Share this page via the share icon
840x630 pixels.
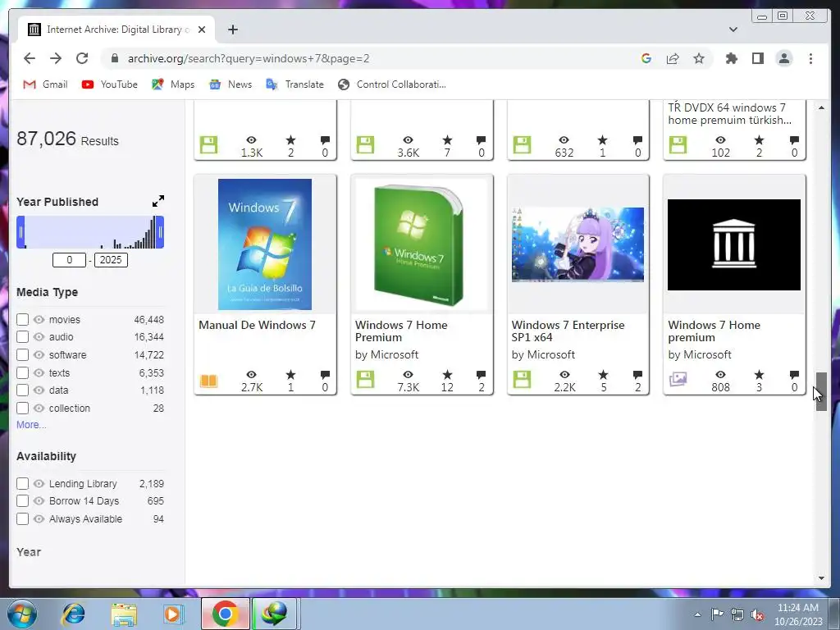coord(673,58)
